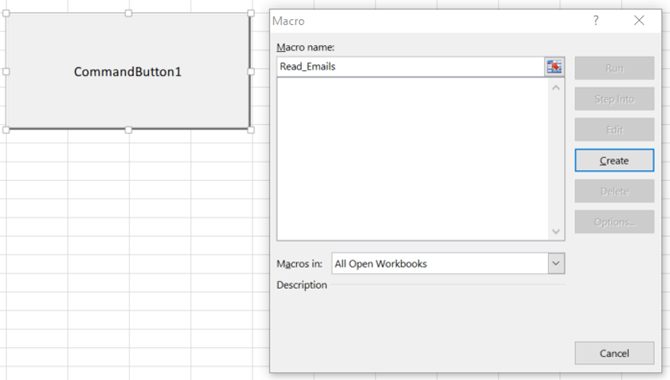Click the top-right resize handle of CommandButton1
Image resolution: width=670 pixels, height=380 pixels.
(x=251, y=13)
